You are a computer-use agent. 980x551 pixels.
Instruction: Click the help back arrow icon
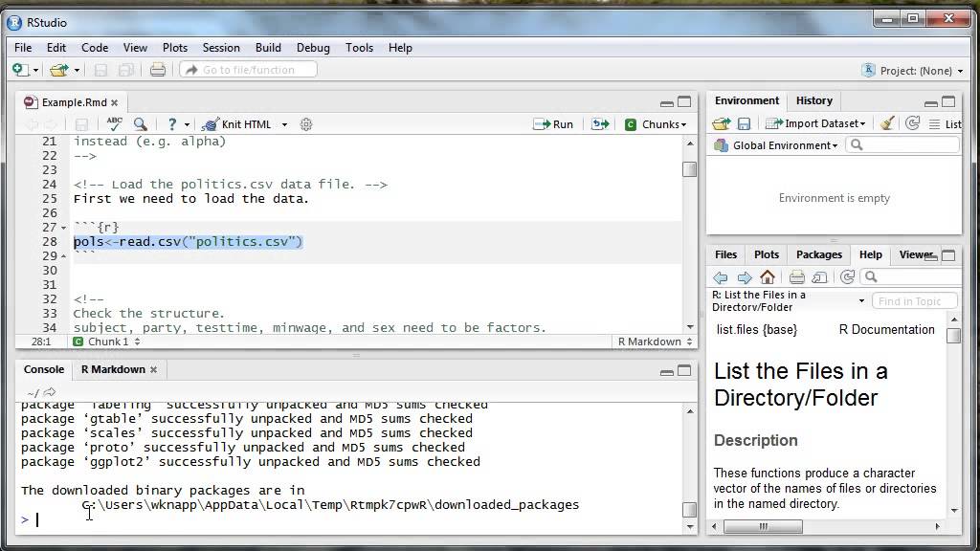coord(720,276)
